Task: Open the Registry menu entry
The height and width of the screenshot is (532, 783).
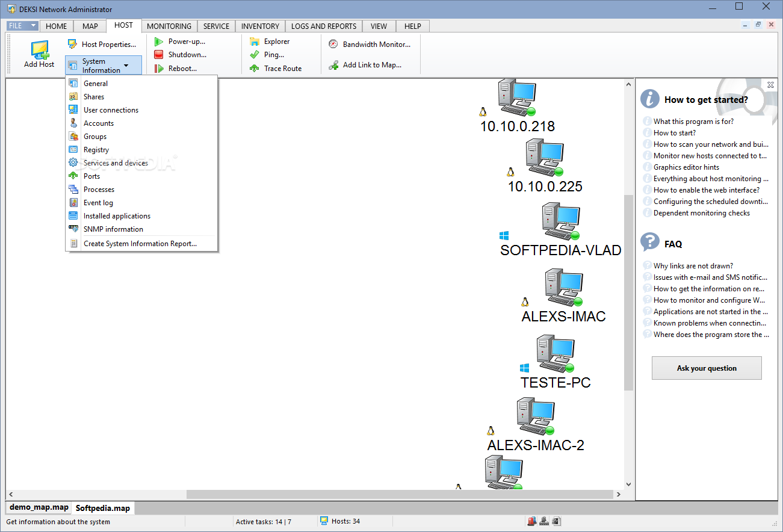Action: pyautogui.click(x=141, y=150)
